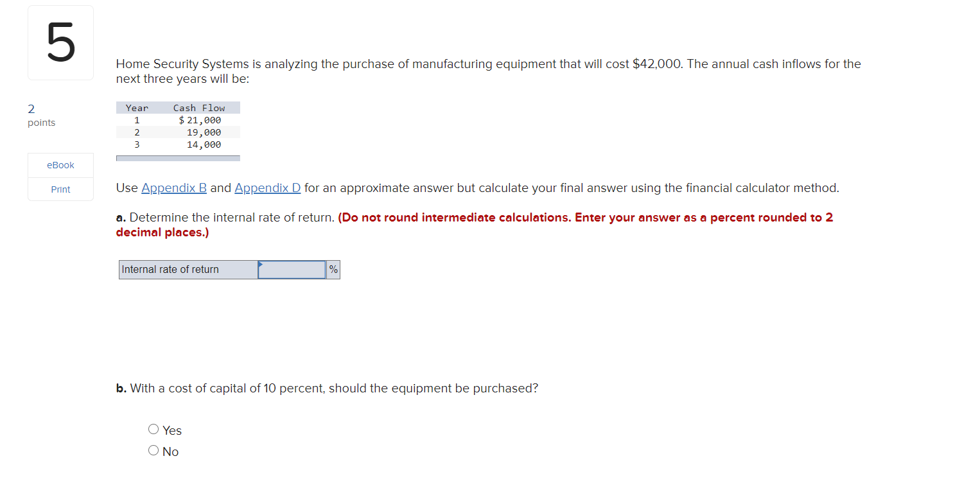The width and height of the screenshot is (980, 499).
Task: Click the Internal rate of return label cell
Action: pyautogui.click(x=188, y=269)
